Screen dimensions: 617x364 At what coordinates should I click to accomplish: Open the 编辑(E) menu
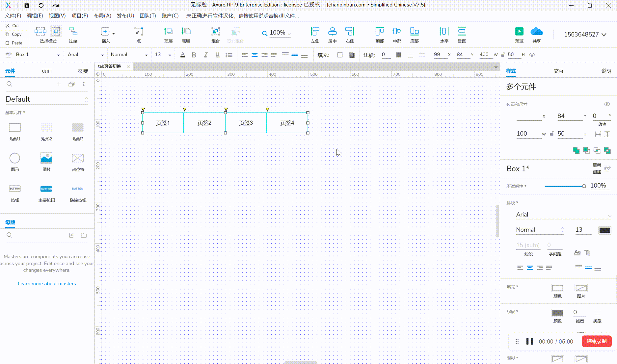[35, 16]
